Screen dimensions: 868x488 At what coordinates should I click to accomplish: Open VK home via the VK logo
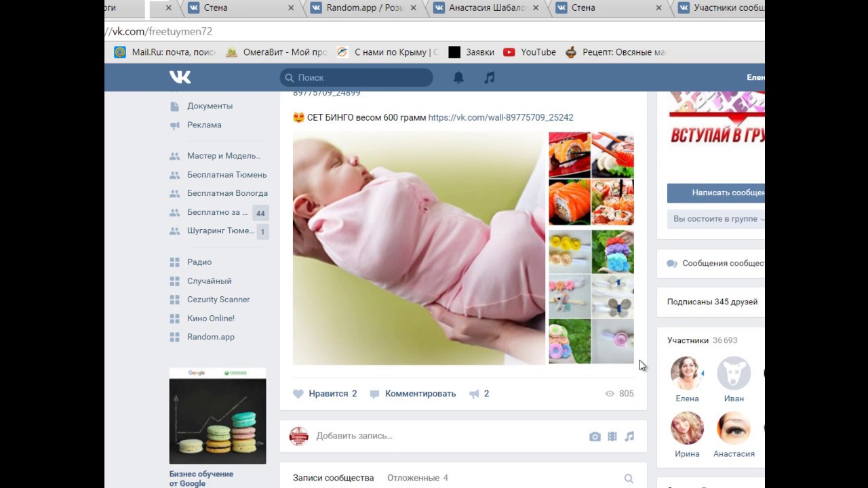tap(180, 77)
